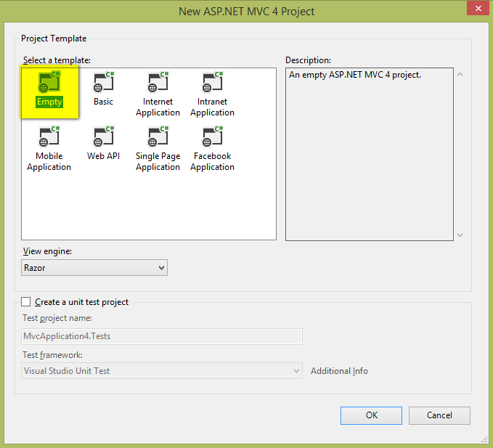The image size is (493, 448).
Task: Click Description scrollbar down arrow
Action: point(460,235)
